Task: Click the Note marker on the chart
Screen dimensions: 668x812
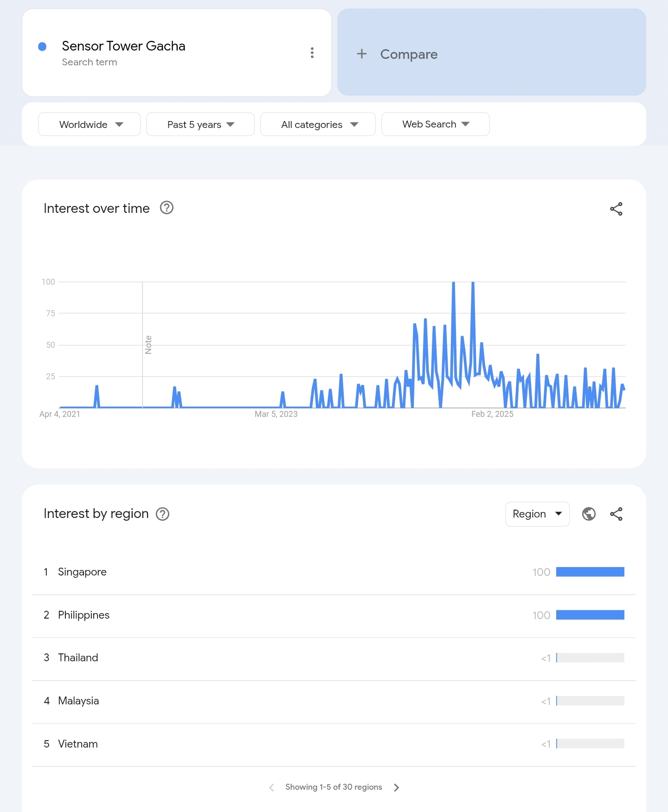Action: click(x=148, y=345)
